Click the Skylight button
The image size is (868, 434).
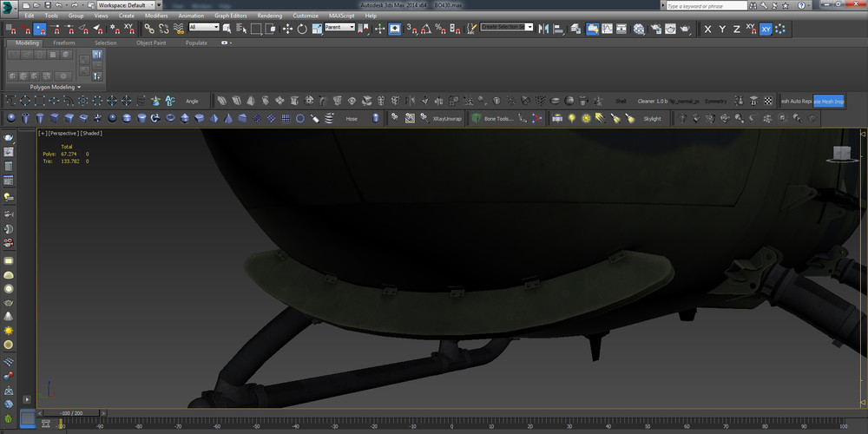(651, 118)
